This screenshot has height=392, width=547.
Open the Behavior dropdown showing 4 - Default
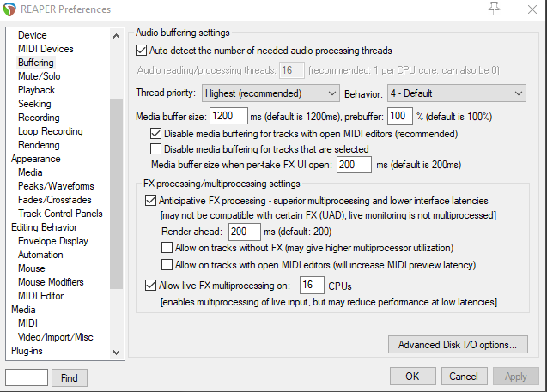pyautogui.click(x=457, y=93)
